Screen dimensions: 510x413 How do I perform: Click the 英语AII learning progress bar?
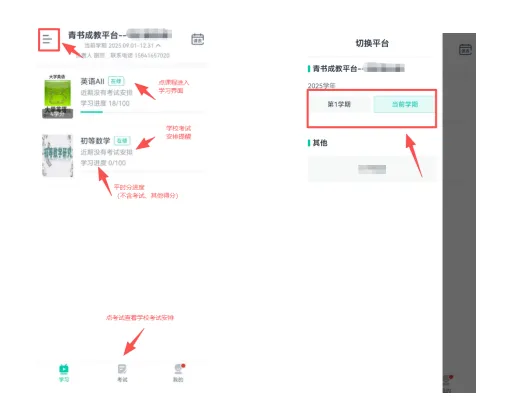[x=142, y=112]
